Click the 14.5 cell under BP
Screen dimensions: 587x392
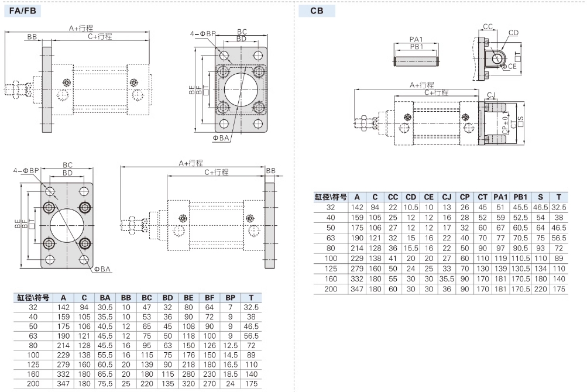(x=230, y=355)
